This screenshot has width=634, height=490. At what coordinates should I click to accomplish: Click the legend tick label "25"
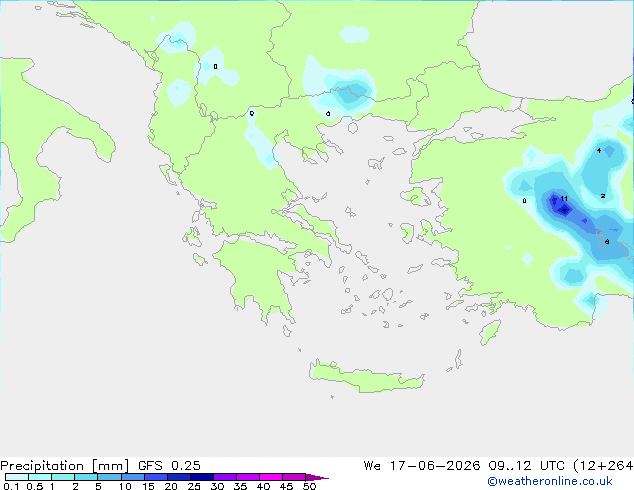point(194,486)
